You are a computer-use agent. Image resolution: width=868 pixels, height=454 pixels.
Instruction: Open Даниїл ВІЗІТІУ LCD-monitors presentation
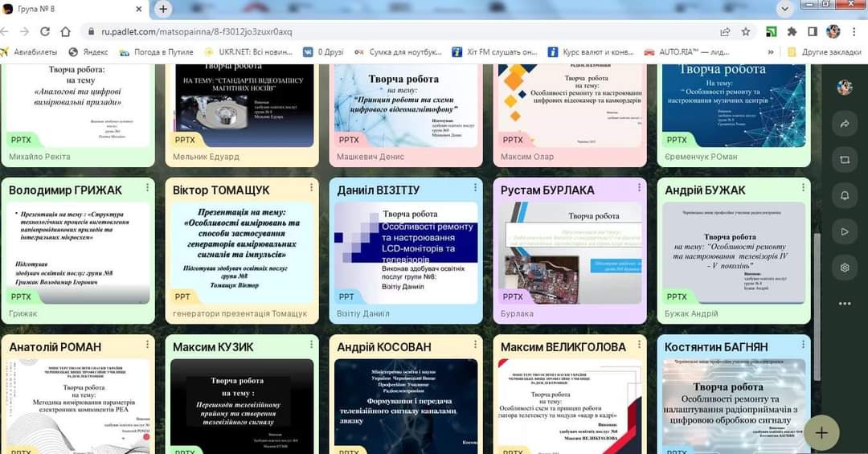(x=406, y=253)
